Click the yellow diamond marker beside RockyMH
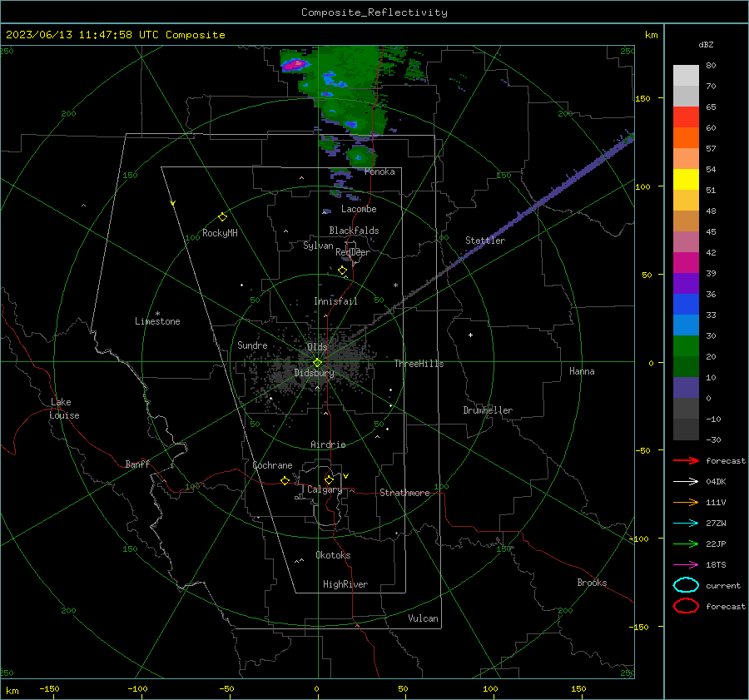749x700 pixels. coord(222,217)
